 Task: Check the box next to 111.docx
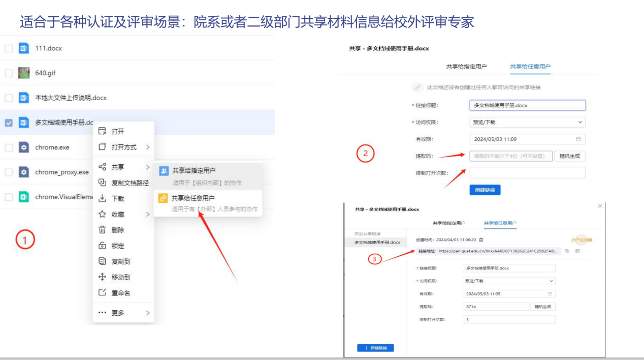pos(9,48)
